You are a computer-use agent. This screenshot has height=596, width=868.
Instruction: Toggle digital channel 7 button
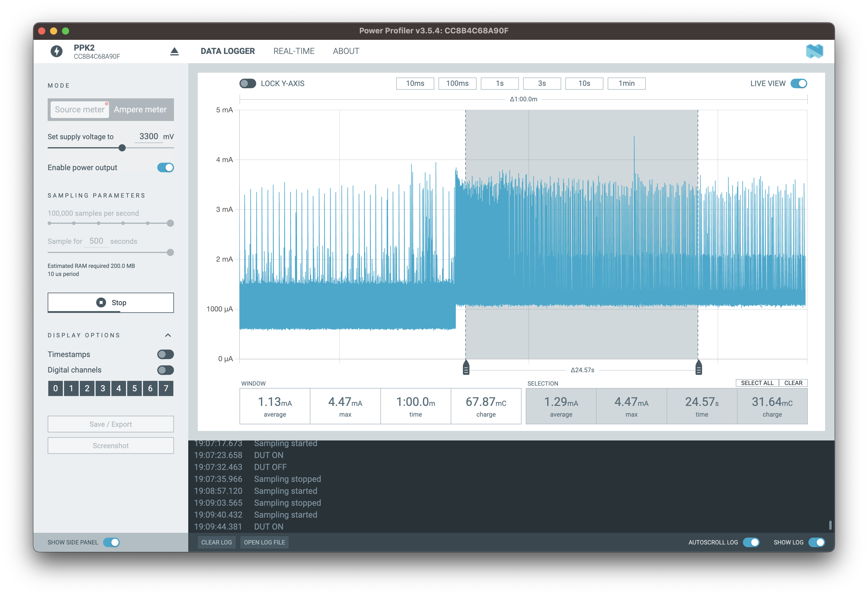pos(166,388)
